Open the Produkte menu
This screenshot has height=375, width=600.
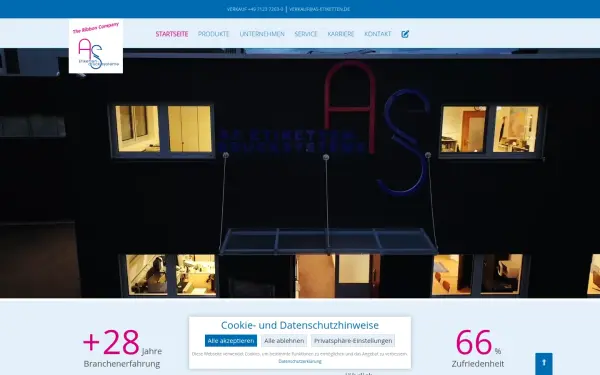tap(214, 34)
